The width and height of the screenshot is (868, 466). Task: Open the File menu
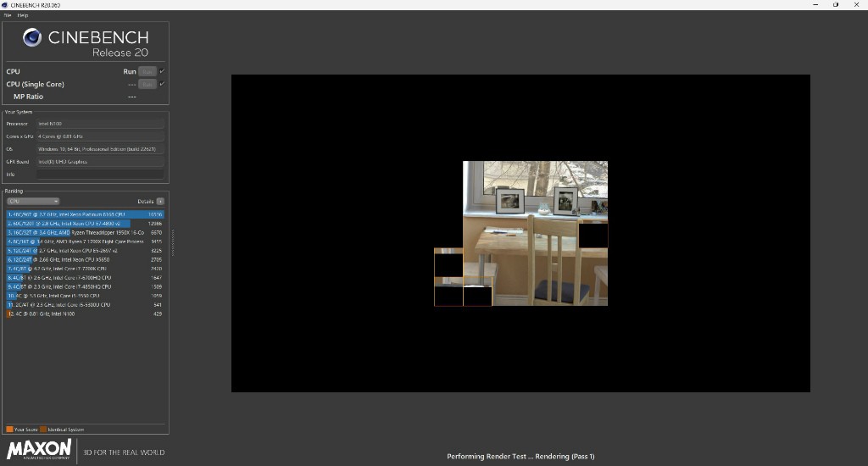8,15
